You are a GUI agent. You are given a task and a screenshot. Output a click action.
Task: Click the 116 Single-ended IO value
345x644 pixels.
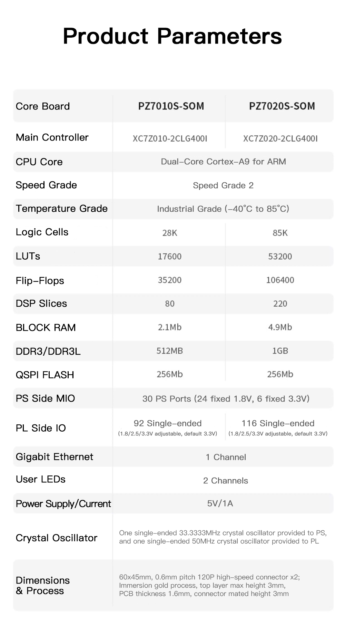point(278,423)
